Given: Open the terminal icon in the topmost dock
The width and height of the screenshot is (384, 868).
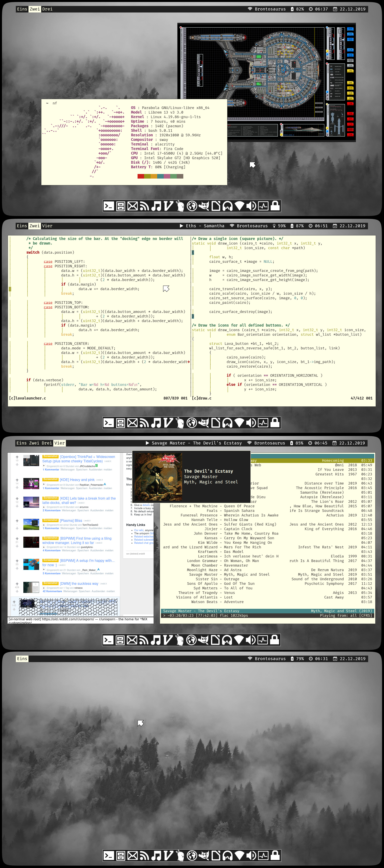Looking at the screenshot, I should (x=109, y=206).
